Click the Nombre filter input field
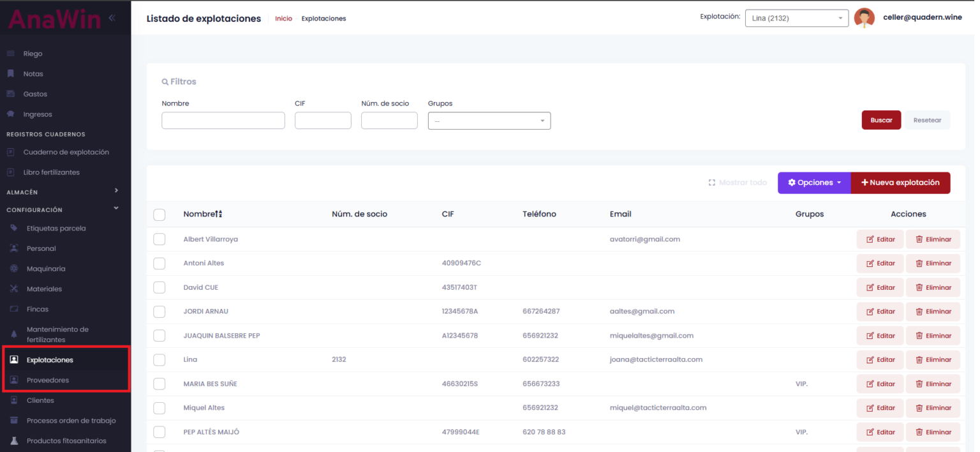The image size is (980, 452). pos(223,121)
